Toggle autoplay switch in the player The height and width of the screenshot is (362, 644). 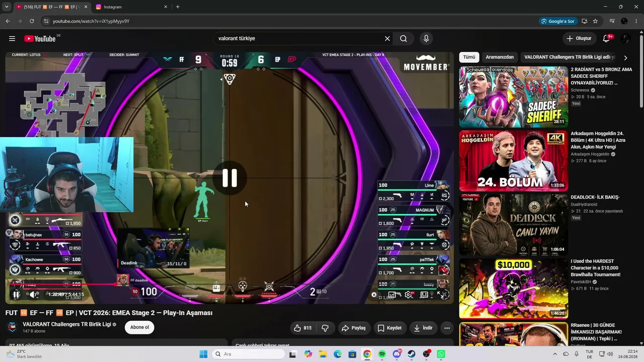pyautogui.click(x=375, y=295)
